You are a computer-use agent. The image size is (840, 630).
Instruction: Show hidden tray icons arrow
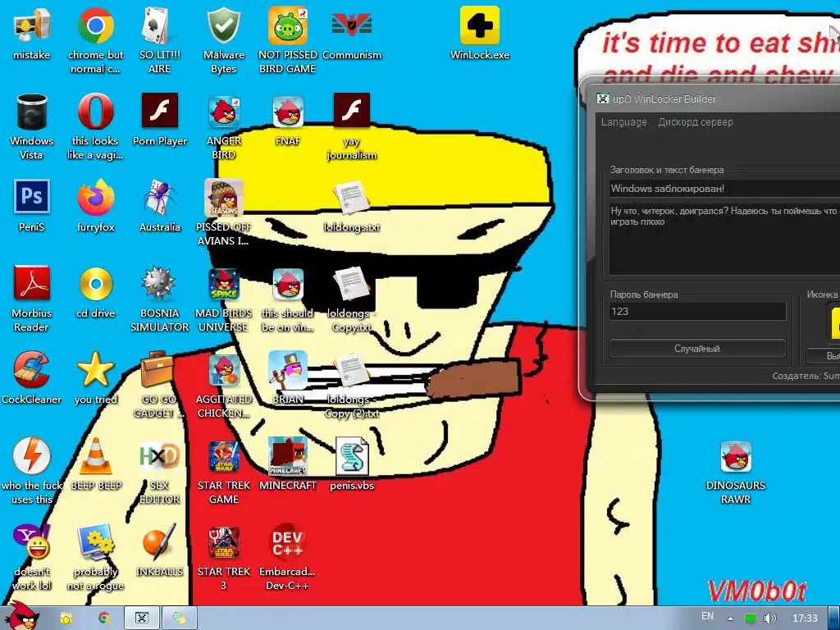(x=729, y=619)
